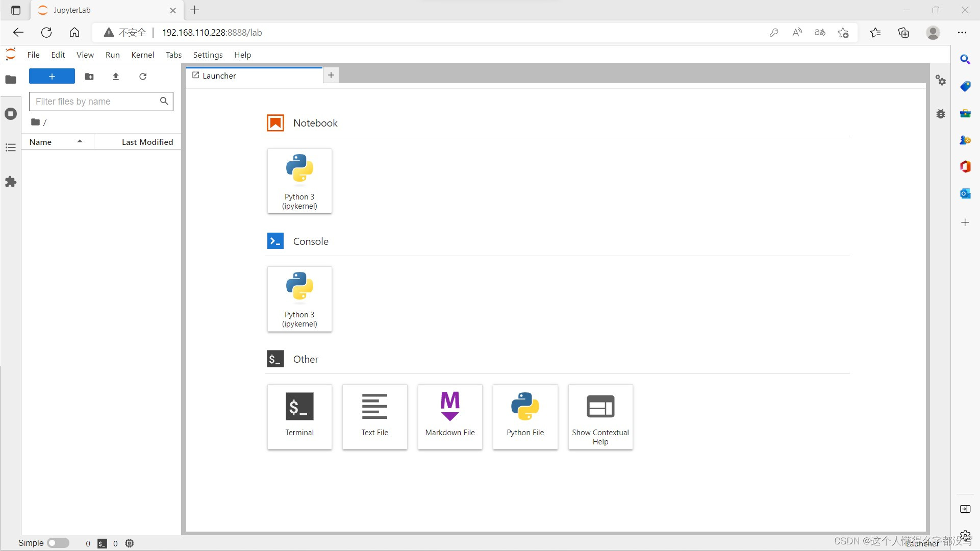Viewport: 980px width, 551px height.
Task: Open Edge sidebar tools briefcase icon
Action: pos(965,113)
